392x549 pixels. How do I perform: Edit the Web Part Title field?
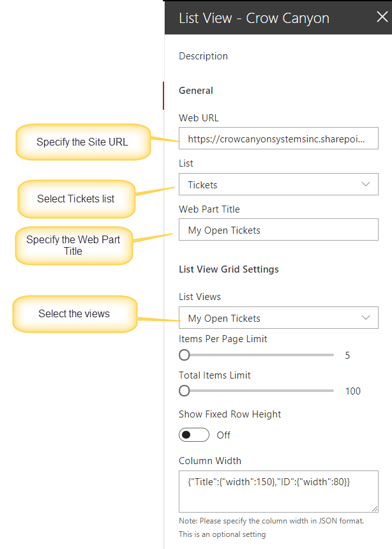(x=278, y=230)
